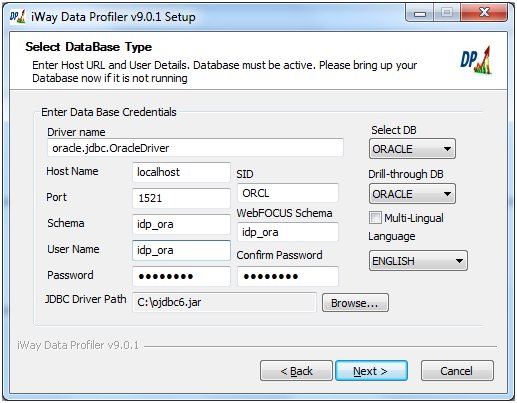Viewport: 517px width, 403px height.
Task: Click the DP icon in the title bar
Action: 17,16
